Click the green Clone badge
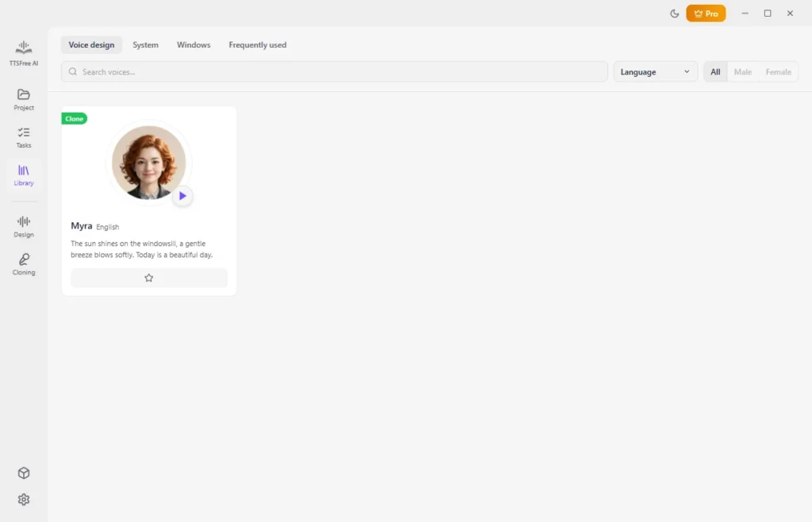This screenshot has height=522, width=812. [74, 118]
